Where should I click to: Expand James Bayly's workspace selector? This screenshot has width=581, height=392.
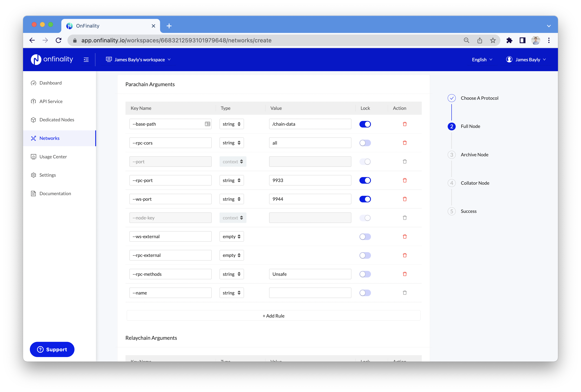(x=138, y=59)
